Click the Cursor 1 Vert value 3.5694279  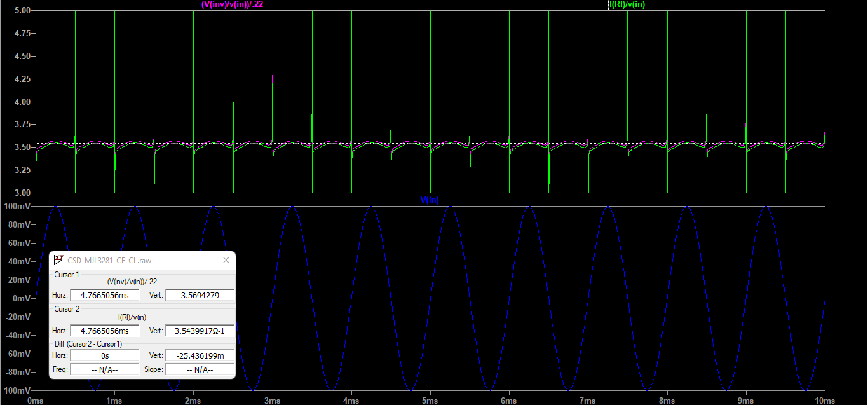click(x=200, y=295)
